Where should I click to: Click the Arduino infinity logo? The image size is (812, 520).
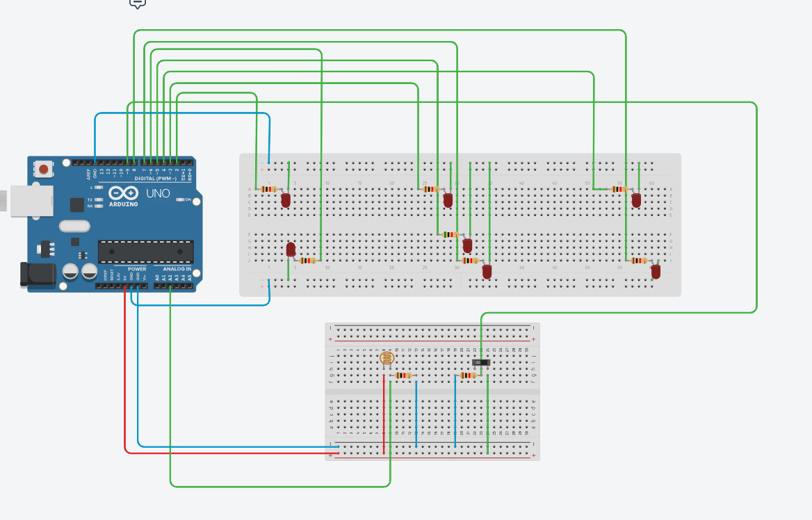[123, 193]
